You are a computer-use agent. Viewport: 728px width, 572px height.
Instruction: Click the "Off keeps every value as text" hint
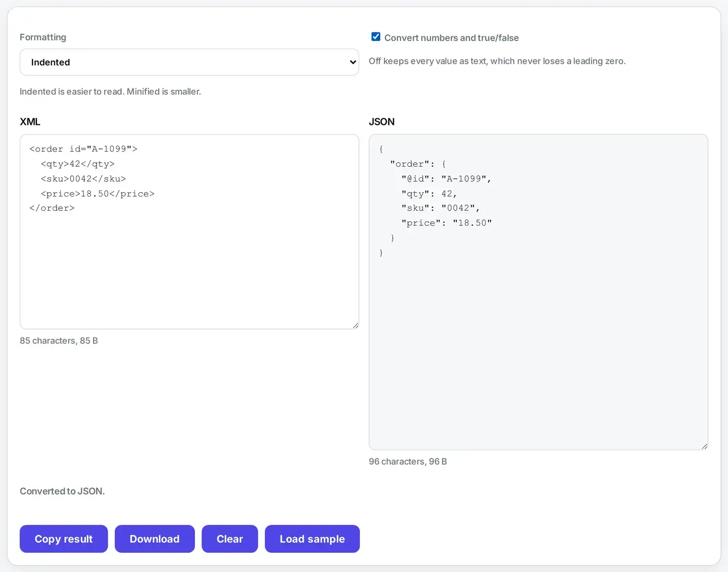(497, 61)
